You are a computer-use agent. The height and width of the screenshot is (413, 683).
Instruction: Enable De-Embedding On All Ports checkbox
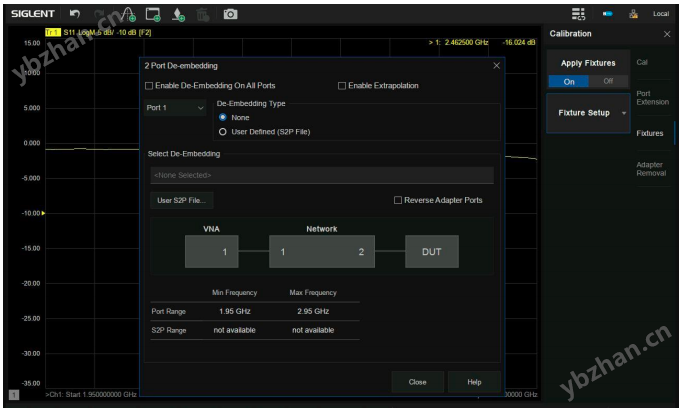[149, 86]
